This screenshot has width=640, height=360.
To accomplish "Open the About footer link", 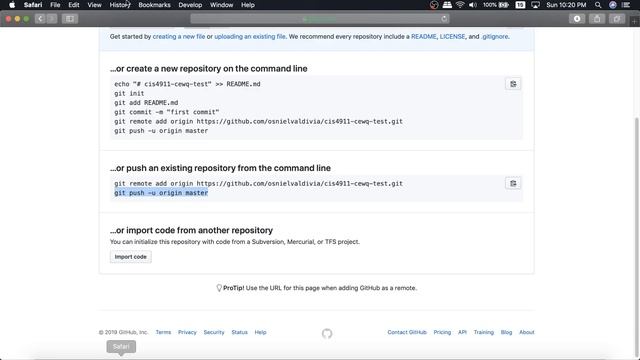I will click(527, 332).
